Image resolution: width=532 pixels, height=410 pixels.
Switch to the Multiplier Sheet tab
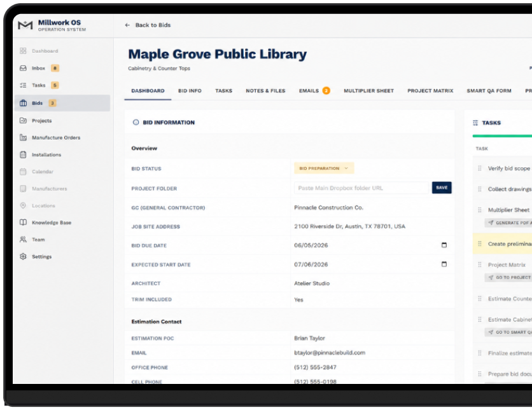pos(369,91)
